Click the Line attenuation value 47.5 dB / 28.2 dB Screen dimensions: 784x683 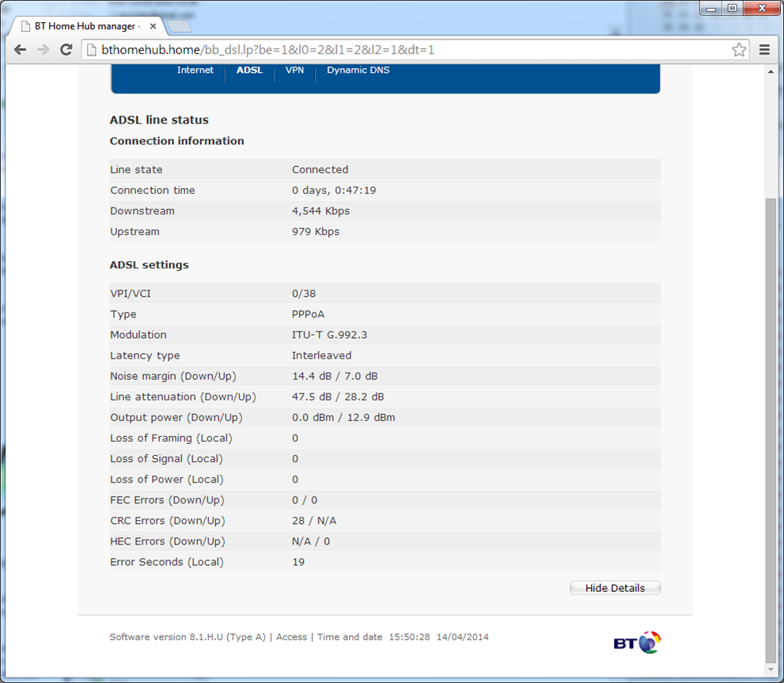pos(338,397)
